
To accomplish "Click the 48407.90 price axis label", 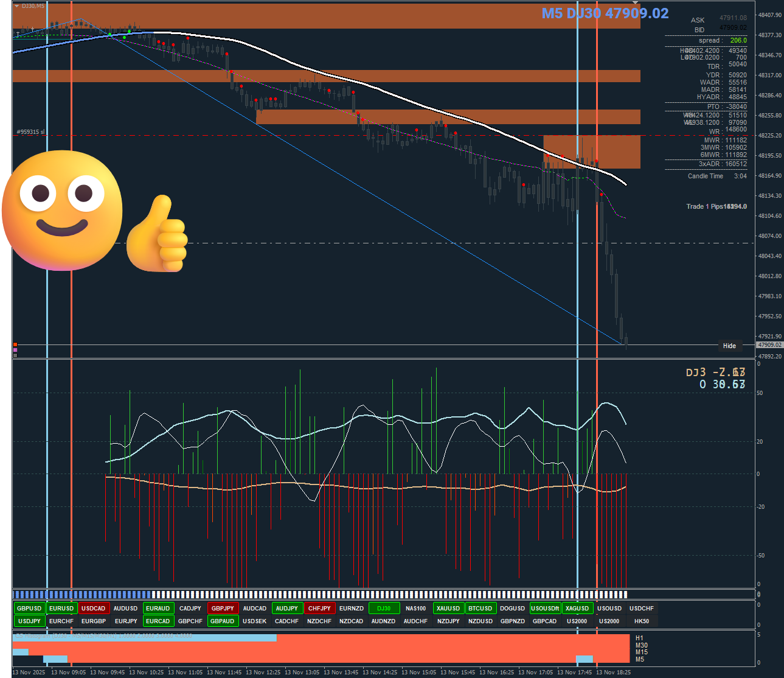I will pyautogui.click(x=769, y=15).
